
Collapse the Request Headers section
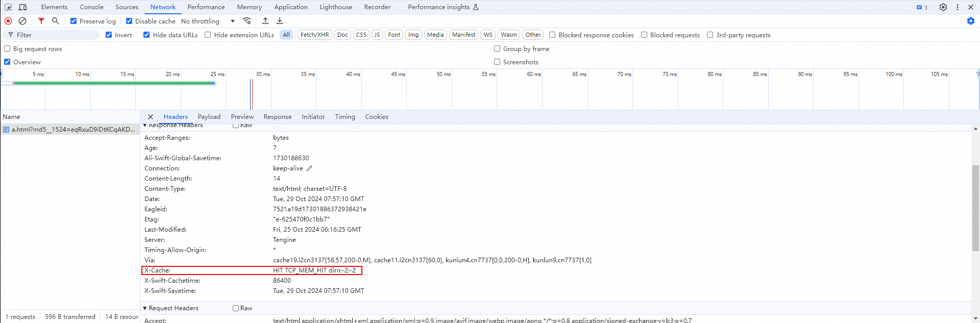click(x=145, y=308)
